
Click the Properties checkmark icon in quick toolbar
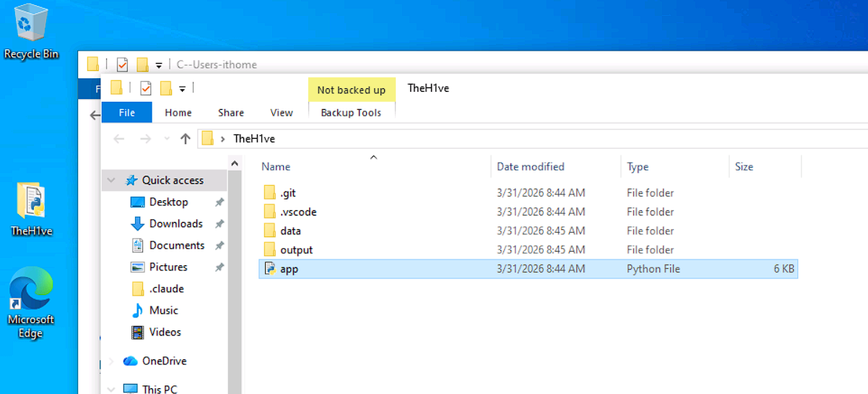[x=146, y=88]
